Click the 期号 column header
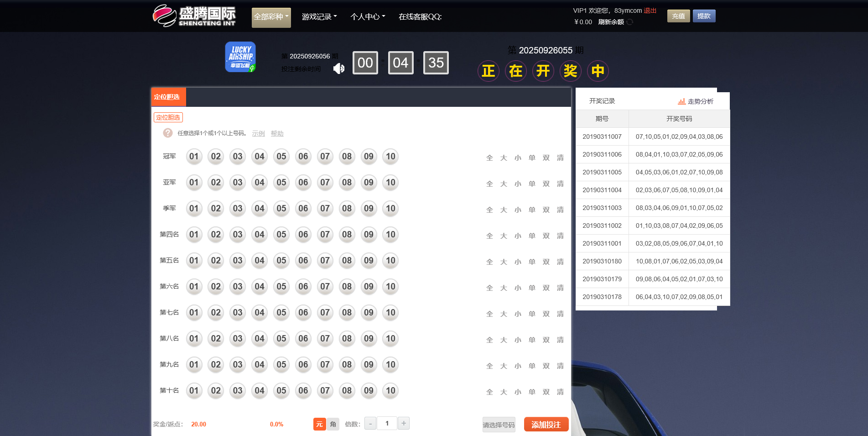The width and height of the screenshot is (868, 436). click(x=602, y=119)
